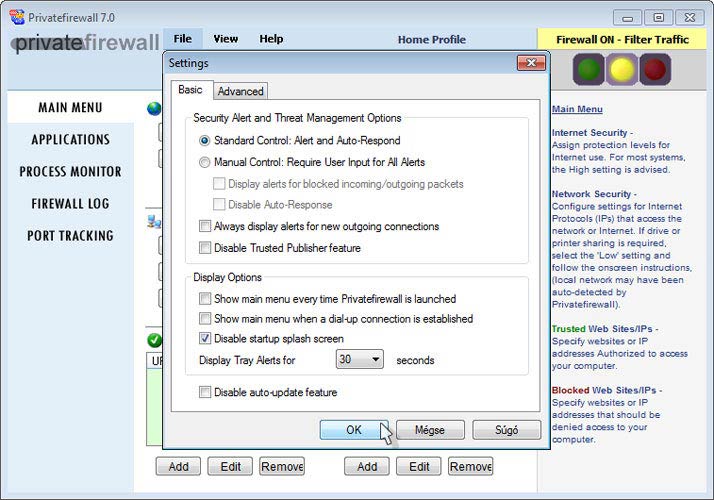Viewport: 714px width, 500px height.
Task: Enable Always display alerts for outgoing connections
Action: tap(205, 226)
